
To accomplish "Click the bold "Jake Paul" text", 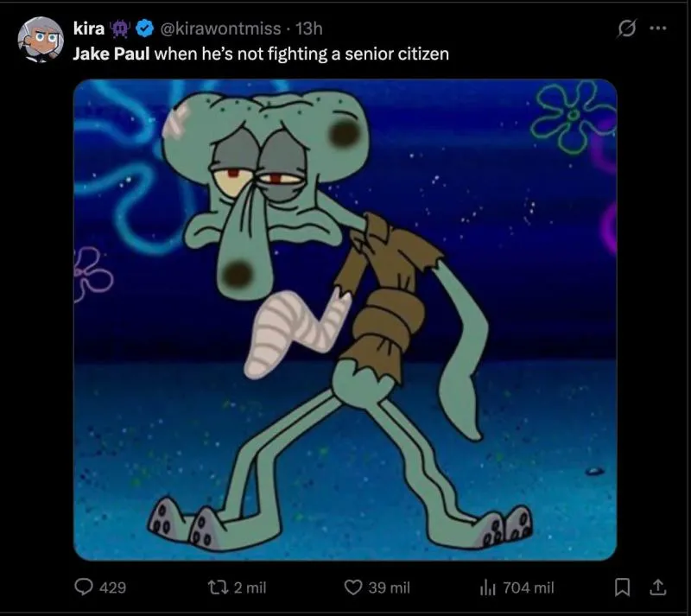I will coord(111,54).
